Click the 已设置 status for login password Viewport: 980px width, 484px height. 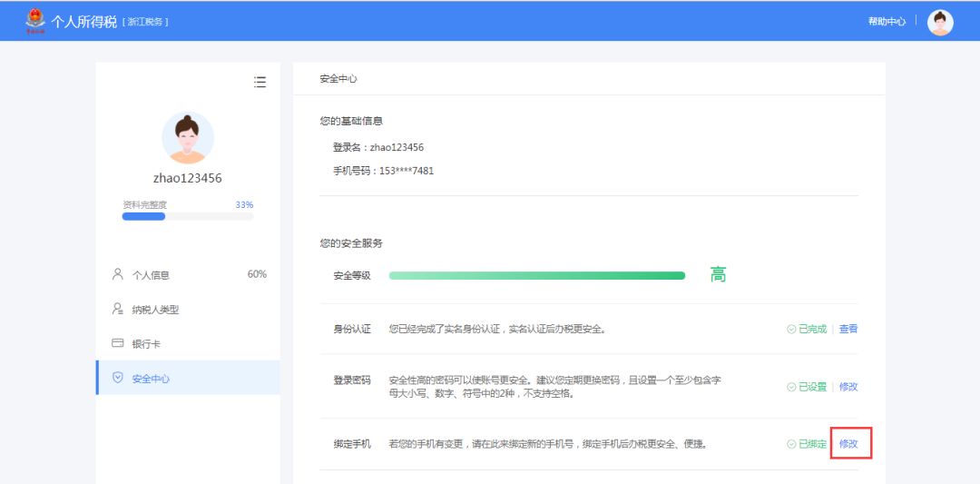[x=807, y=386]
